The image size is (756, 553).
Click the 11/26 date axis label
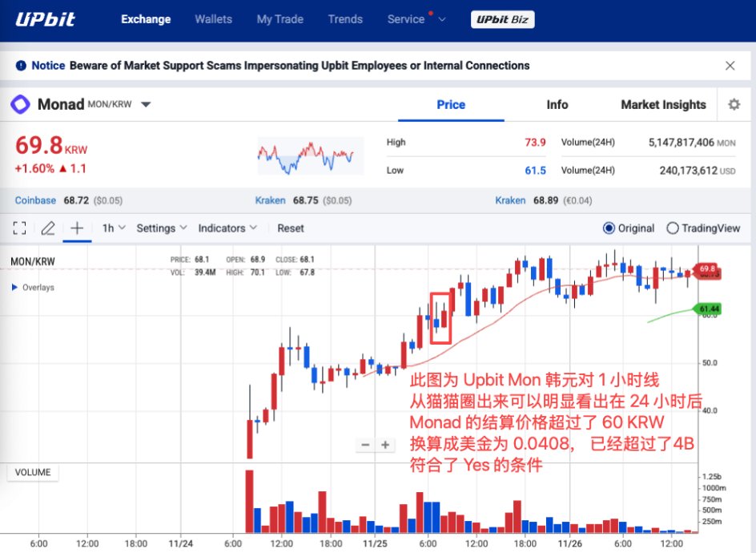coord(570,544)
